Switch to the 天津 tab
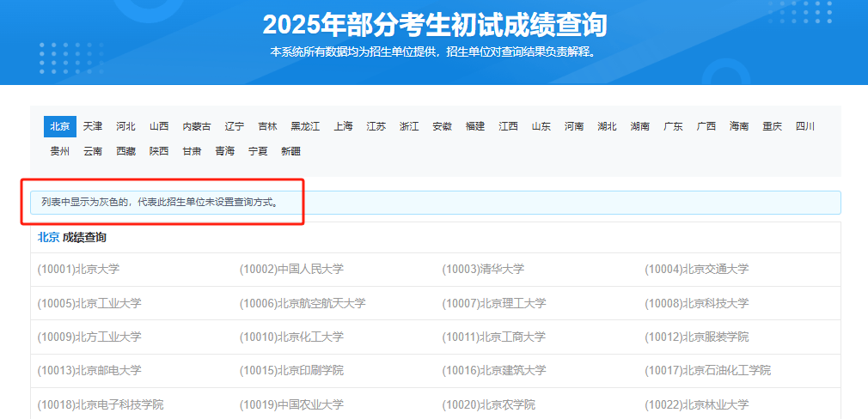Viewport: 868px width, 419px height. [93, 126]
